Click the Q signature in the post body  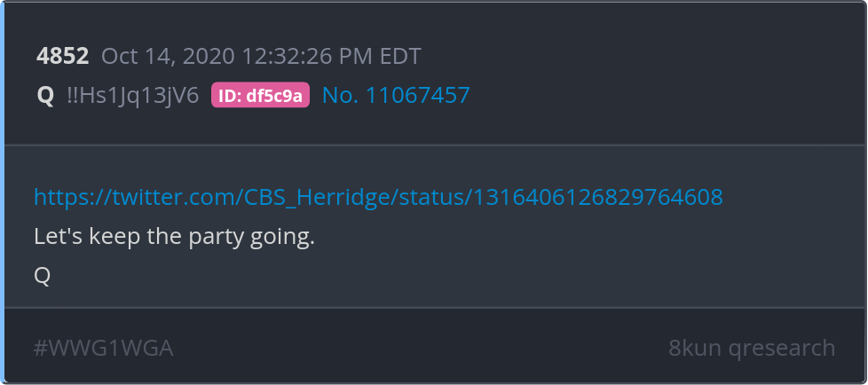point(42,276)
